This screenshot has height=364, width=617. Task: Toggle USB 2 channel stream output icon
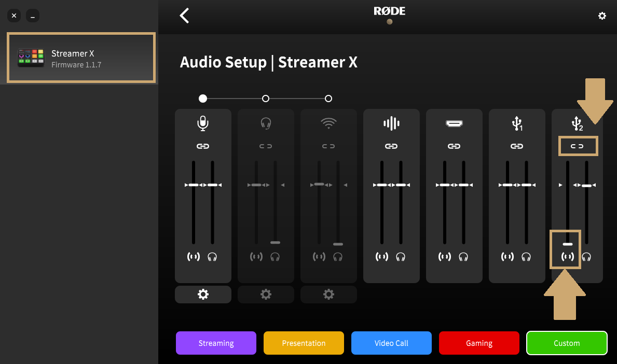pos(567,257)
